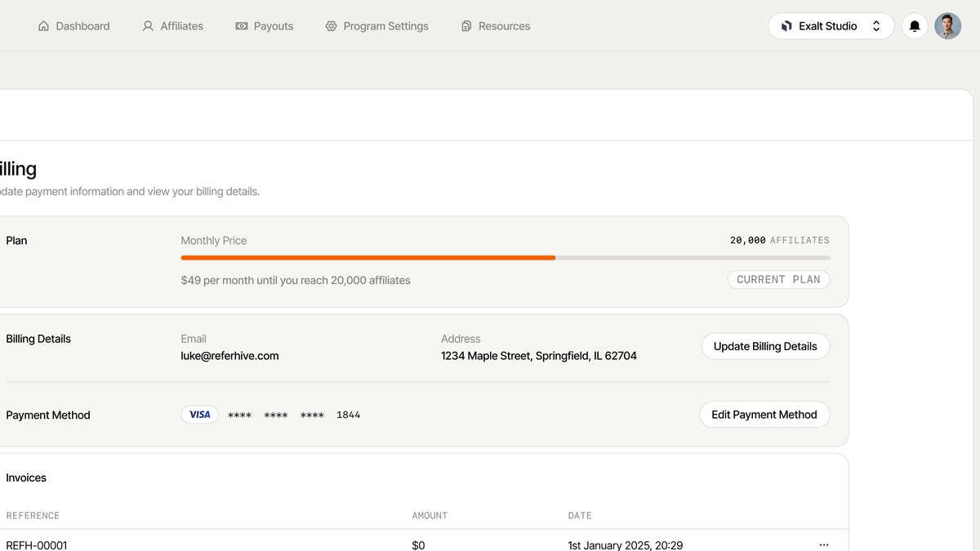
Task: Click the luke@referhive.com email
Action: coord(229,356)
